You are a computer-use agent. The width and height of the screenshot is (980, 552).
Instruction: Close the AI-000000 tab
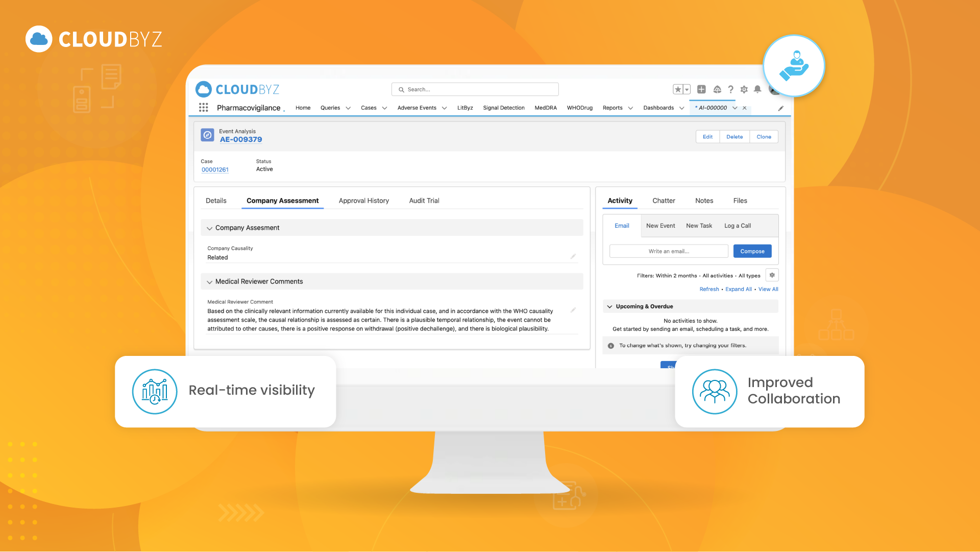(x=745, y=108)
